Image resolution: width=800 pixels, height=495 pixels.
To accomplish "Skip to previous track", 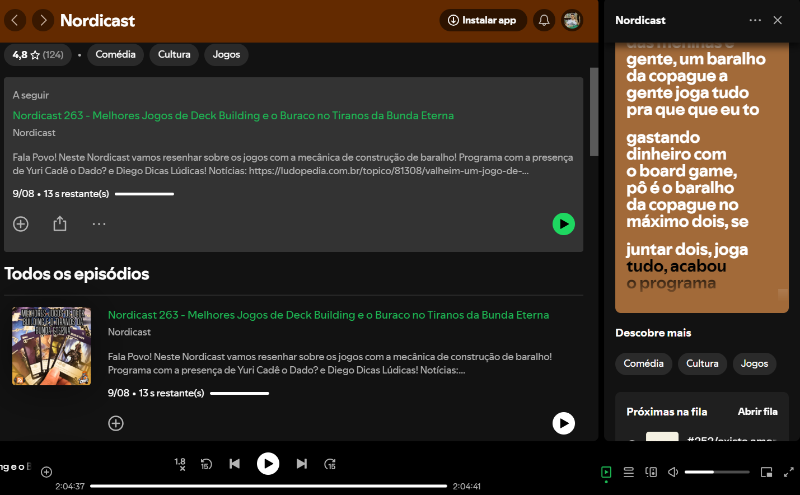I will [x=234, y=464].
